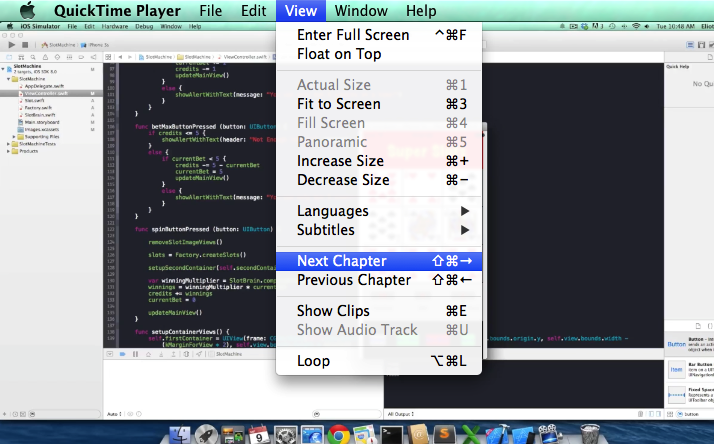This screenshot has height=444, width=714.
Task: Open the QuickTime File menu
Action: click(x=210, y=10)
